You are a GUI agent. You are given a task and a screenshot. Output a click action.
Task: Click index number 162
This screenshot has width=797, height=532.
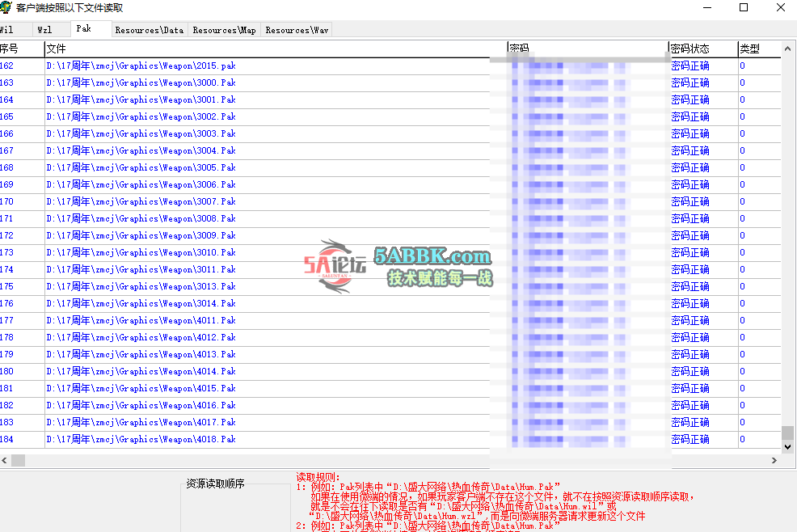6,65
